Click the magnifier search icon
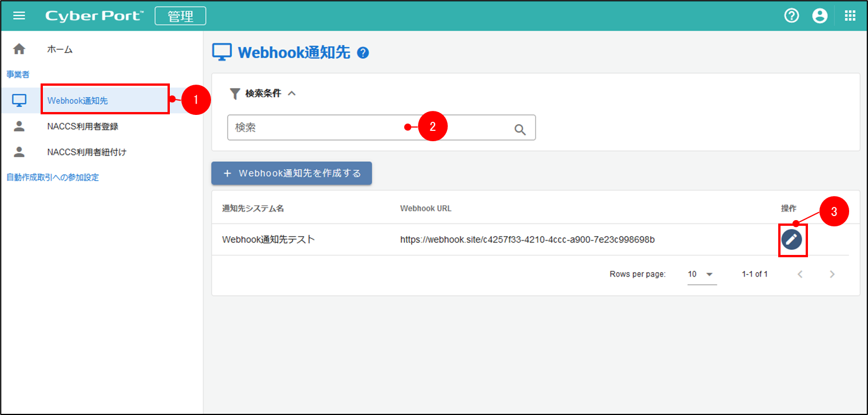 pyautogui.click(x=520, y=129)
